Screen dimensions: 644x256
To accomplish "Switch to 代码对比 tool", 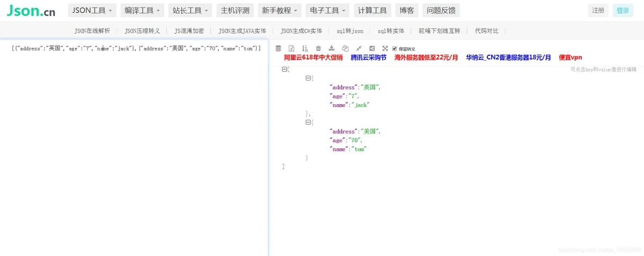I will (487, 31).
